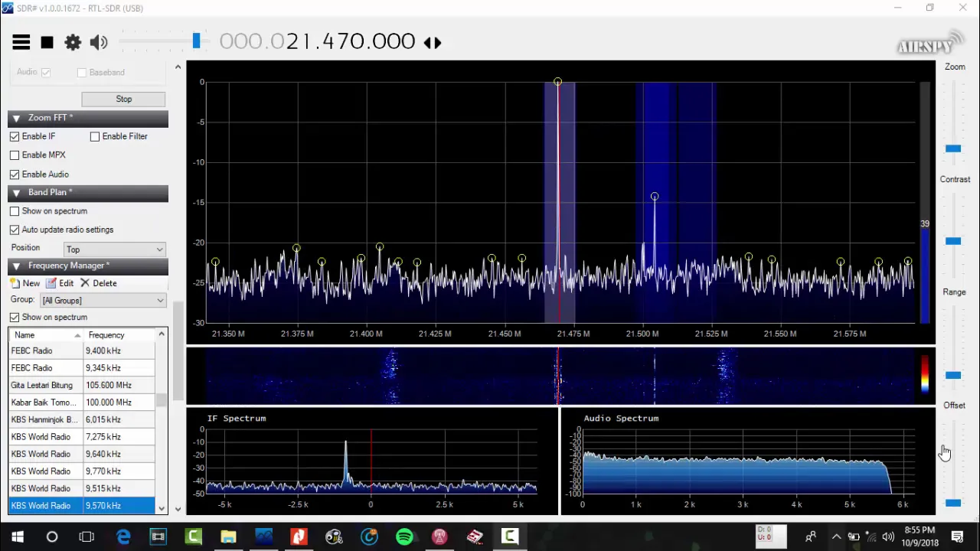This screenshot has height=551, width=980.
Task: Select Kabar Baik Tomo... entry
Action: (x=82, y=403)
